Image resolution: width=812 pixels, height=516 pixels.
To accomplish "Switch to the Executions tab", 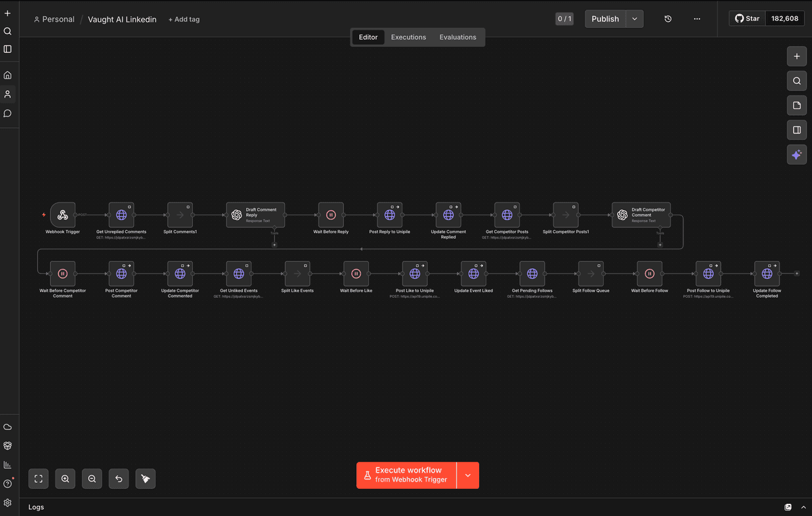I will tap(408, 37).
